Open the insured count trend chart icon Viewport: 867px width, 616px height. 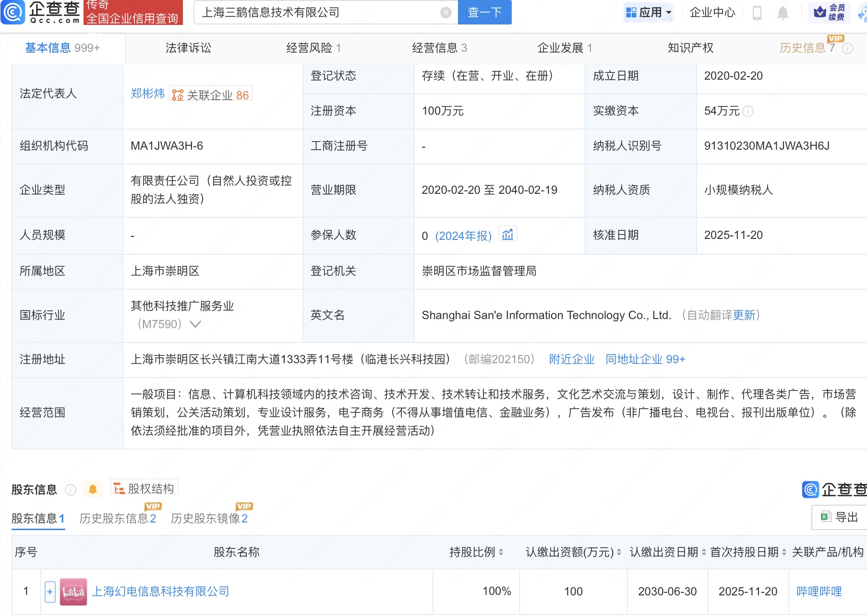coord(507,235)
